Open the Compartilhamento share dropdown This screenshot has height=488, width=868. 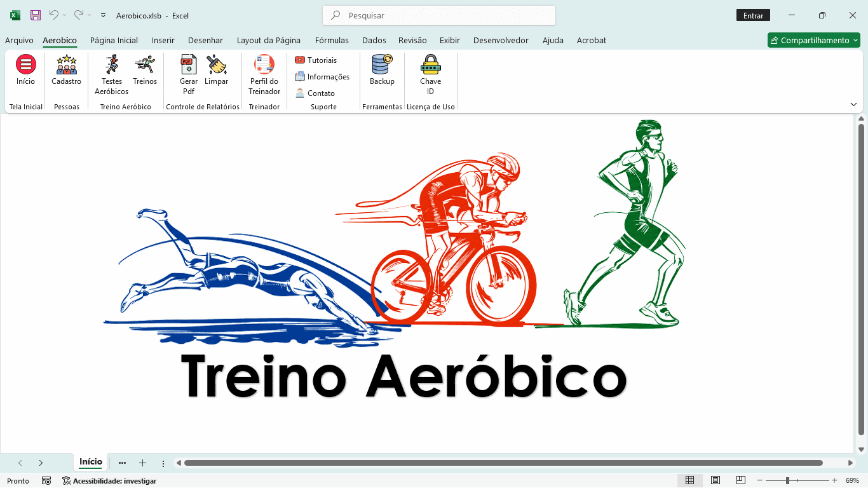pyautogui.click(x=814, y=40)
